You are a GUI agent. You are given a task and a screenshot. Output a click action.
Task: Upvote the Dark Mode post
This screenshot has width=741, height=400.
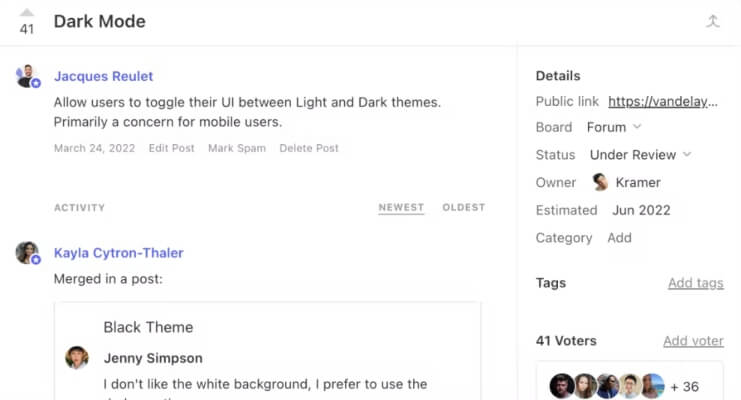coord(27,13)
